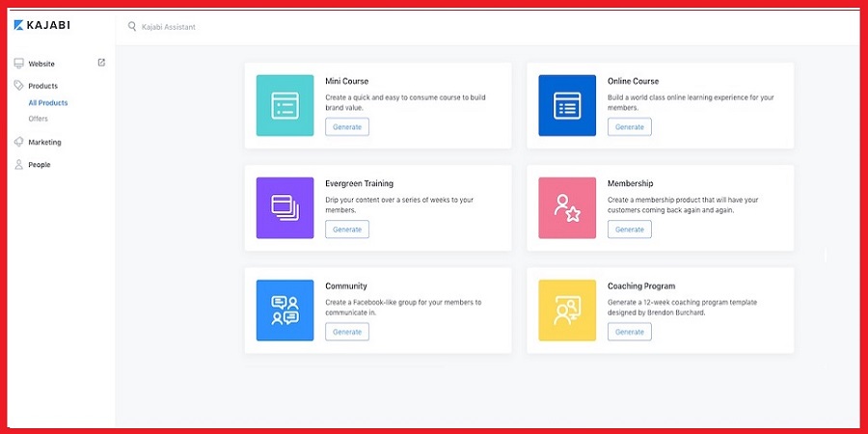The image size is (868, 434).
Task: Open the Website menu item
Action: 41,64
